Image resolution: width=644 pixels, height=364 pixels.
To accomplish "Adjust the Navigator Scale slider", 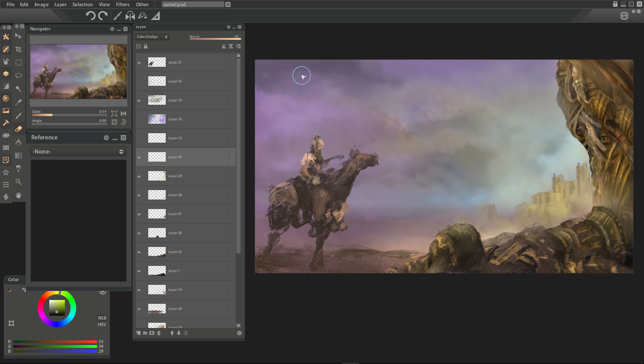I will click(69, 115).
